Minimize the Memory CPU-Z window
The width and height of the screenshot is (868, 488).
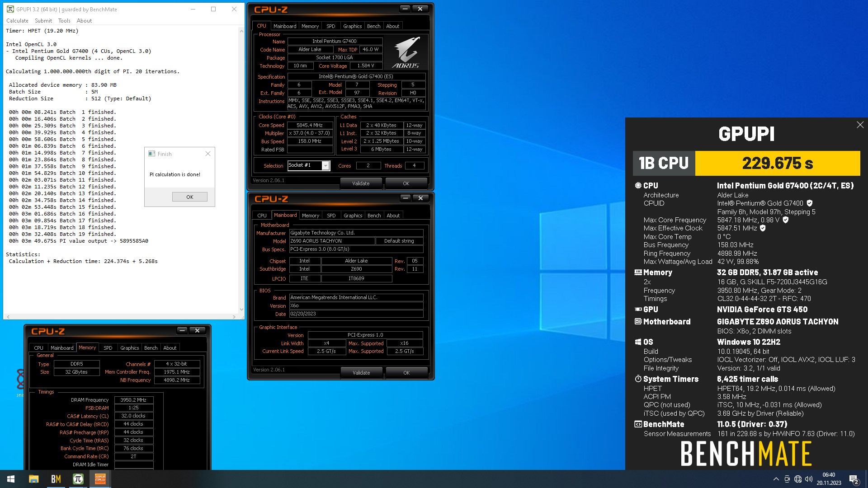click(x=182, y=330)
